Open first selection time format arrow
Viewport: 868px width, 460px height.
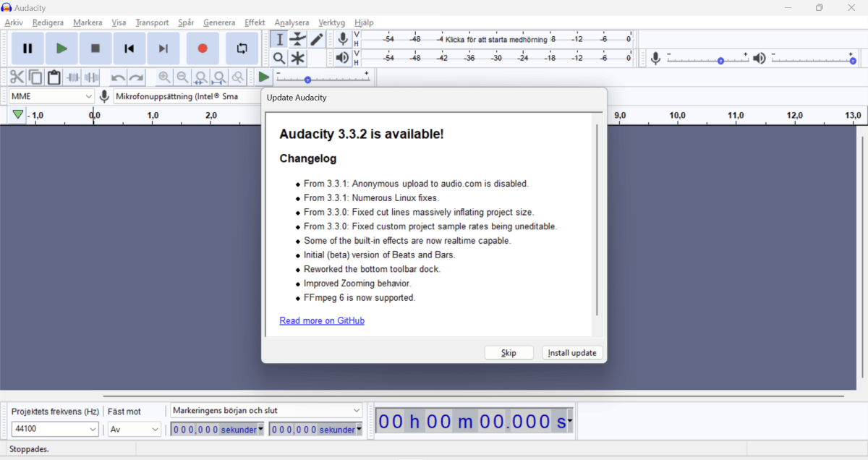point(260,429)
